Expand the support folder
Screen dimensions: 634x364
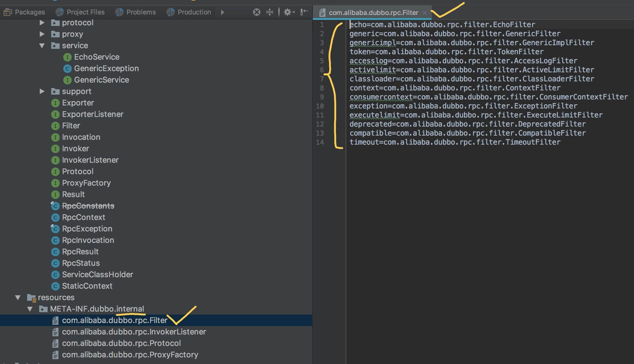[42, 91]
